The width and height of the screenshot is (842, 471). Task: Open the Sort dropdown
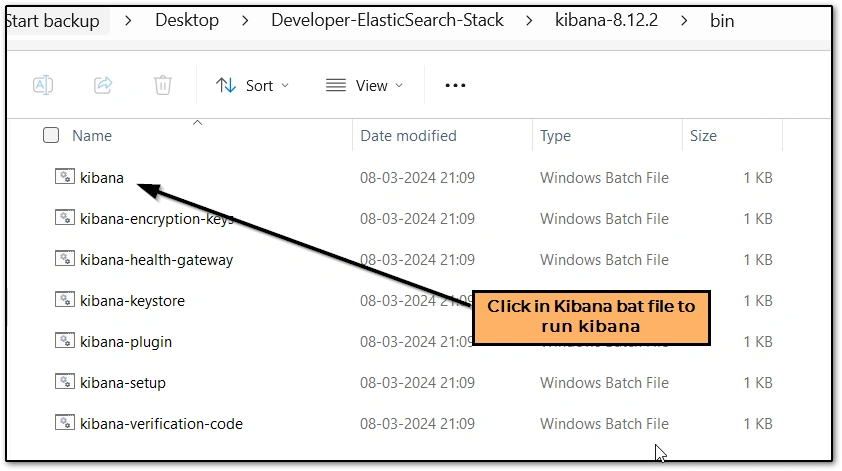[252, 85]
